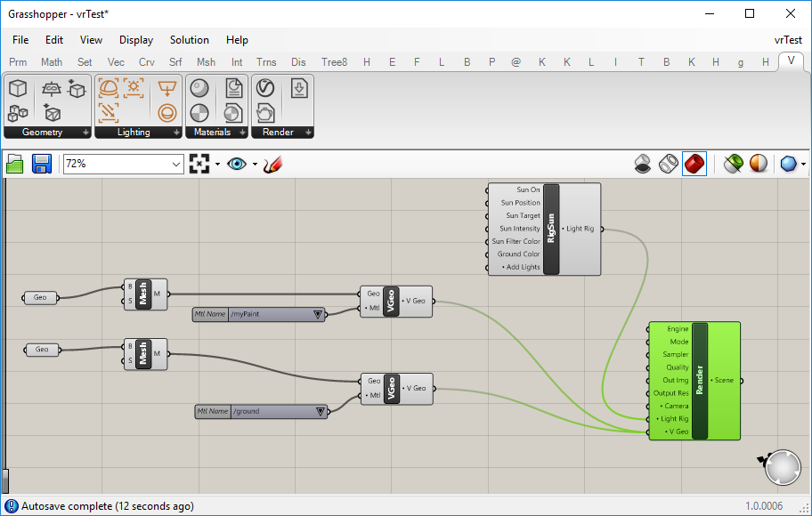Select the infinite plane geometry component
The height and width of the screenshot is (516, 812).
click(x=51, y=88)
